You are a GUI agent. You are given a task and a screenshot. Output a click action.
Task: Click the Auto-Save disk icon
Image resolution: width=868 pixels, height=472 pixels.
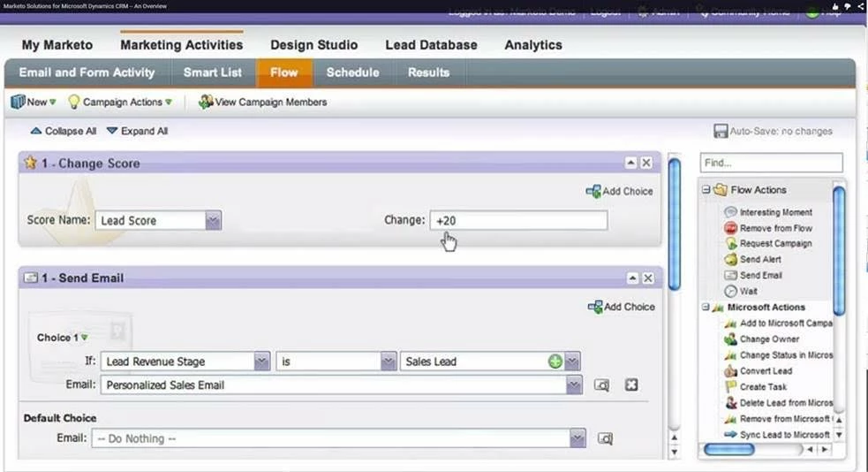721,132
